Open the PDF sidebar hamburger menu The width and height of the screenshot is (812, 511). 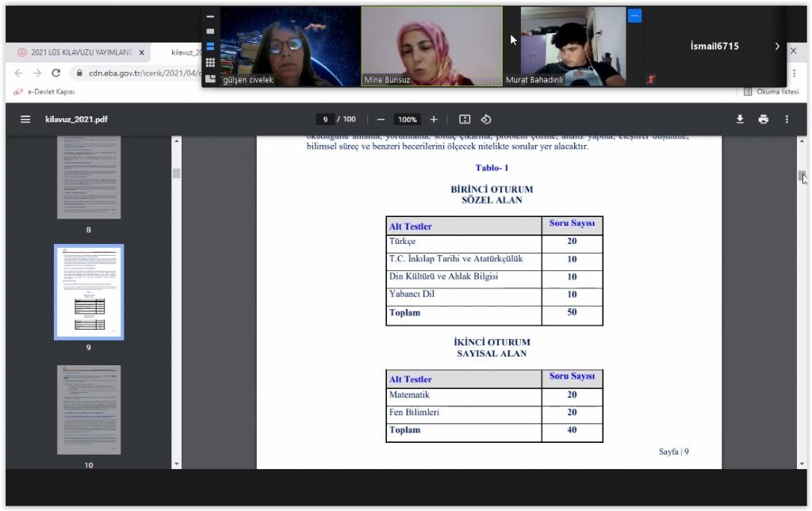[25, 120]
